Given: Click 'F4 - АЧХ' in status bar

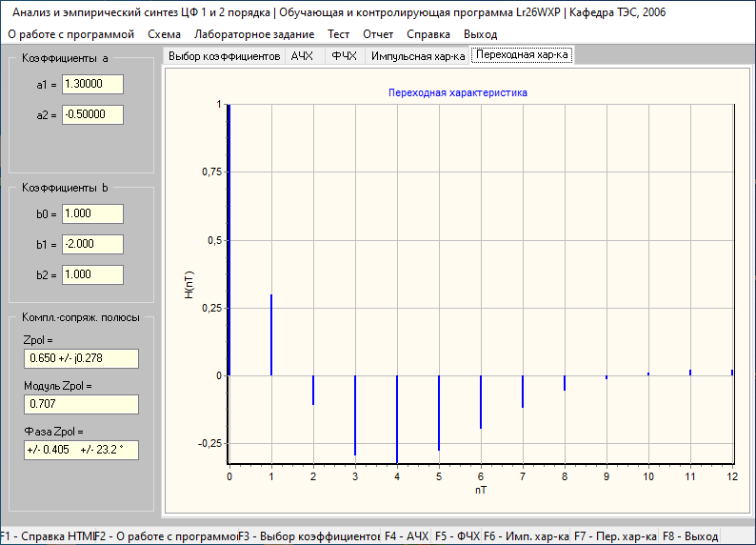Looking at the screenshot, I should pyautogui.click(x=406, y=536).
